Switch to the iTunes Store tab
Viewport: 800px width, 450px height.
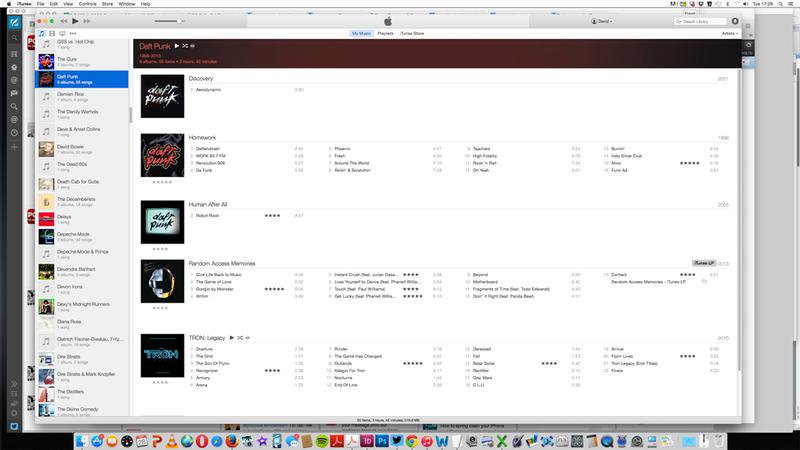click(x=412, y=33)
